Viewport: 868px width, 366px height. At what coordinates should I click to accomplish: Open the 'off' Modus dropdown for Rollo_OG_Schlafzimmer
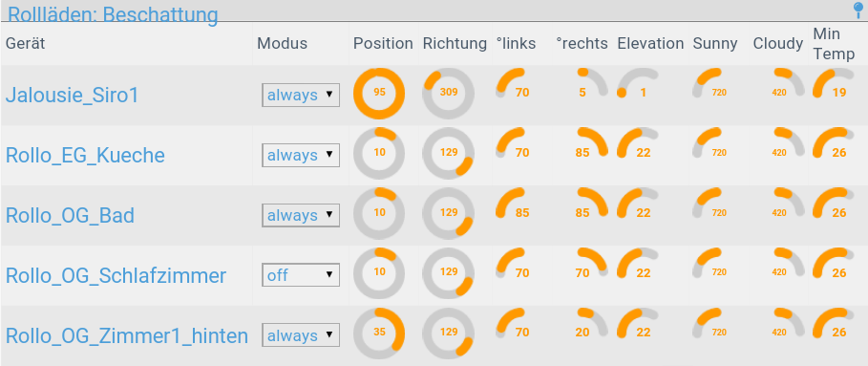coord(301,274)
